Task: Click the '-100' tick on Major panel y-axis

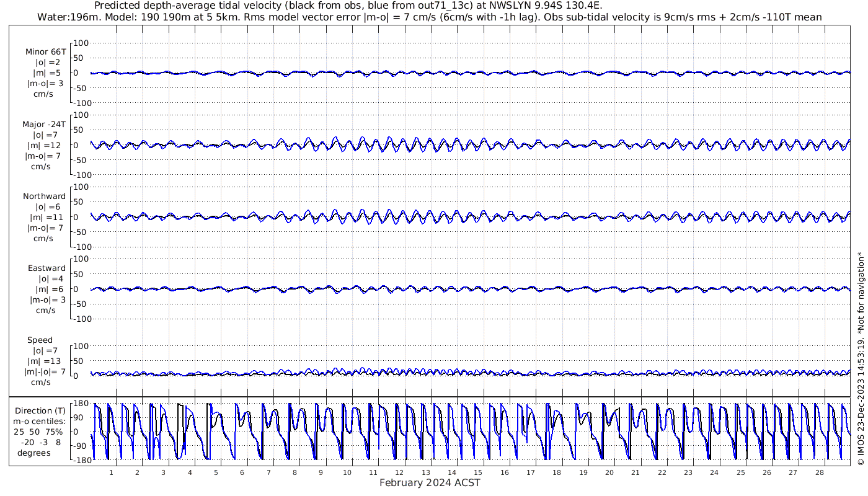Action: (x=81, y=175)
